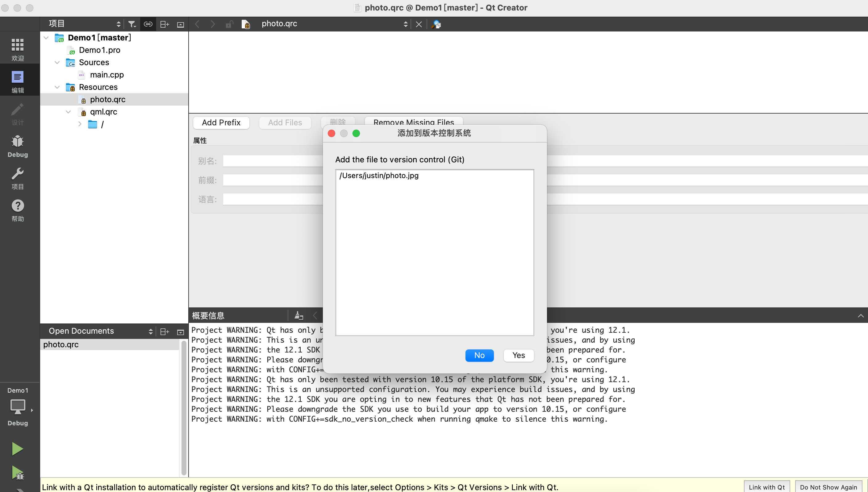Close the Open Documents pane
The width and height of the screenshot is (868, 492).
[181, 332]
